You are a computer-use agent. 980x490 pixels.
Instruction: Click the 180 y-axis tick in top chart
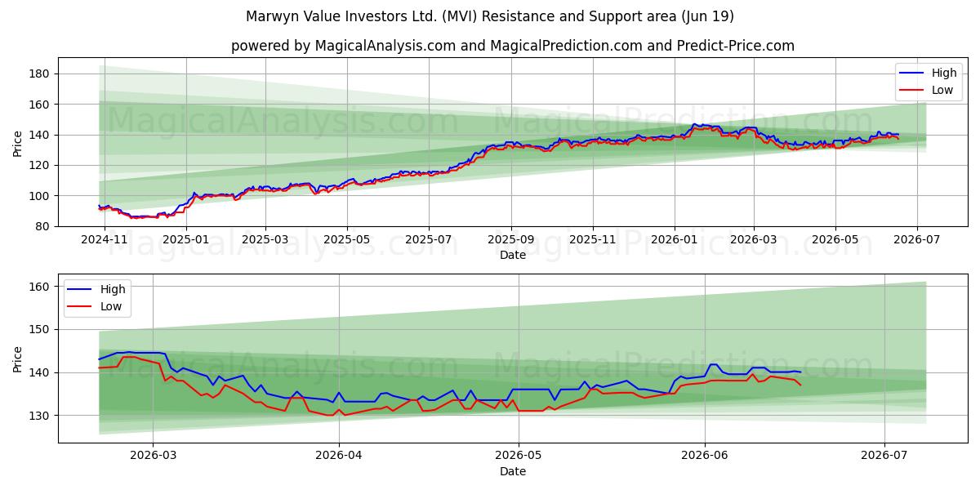[x=41, y=73]
